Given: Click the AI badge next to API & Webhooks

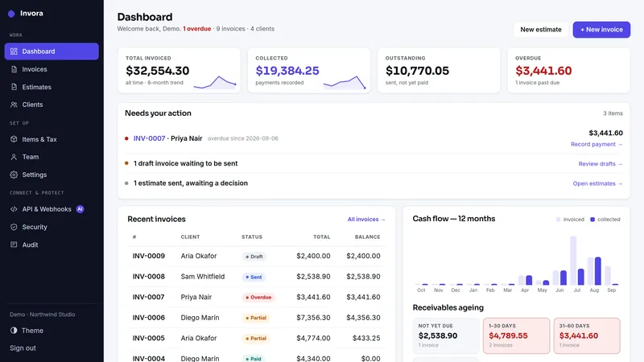Looking at the screenshot, I should click(80, 209).
